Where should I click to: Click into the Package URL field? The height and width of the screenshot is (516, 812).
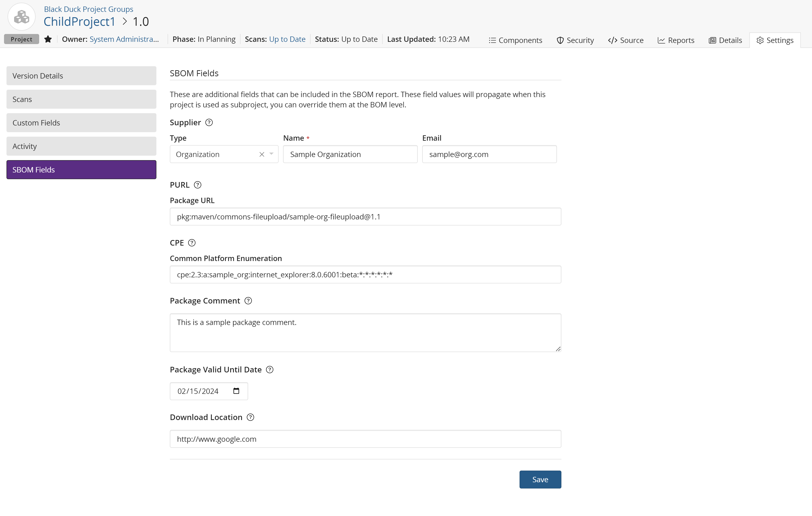coord(365,216)
